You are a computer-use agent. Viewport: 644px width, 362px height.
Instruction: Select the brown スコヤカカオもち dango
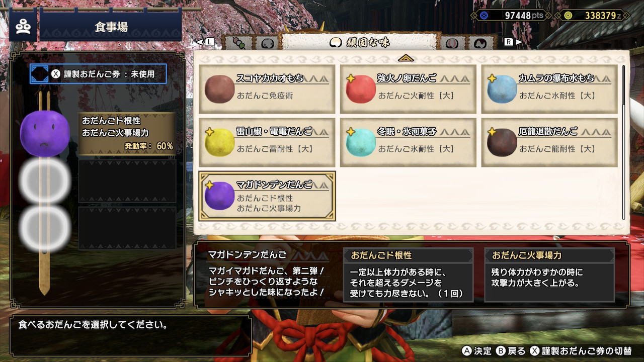pos(267,89)
